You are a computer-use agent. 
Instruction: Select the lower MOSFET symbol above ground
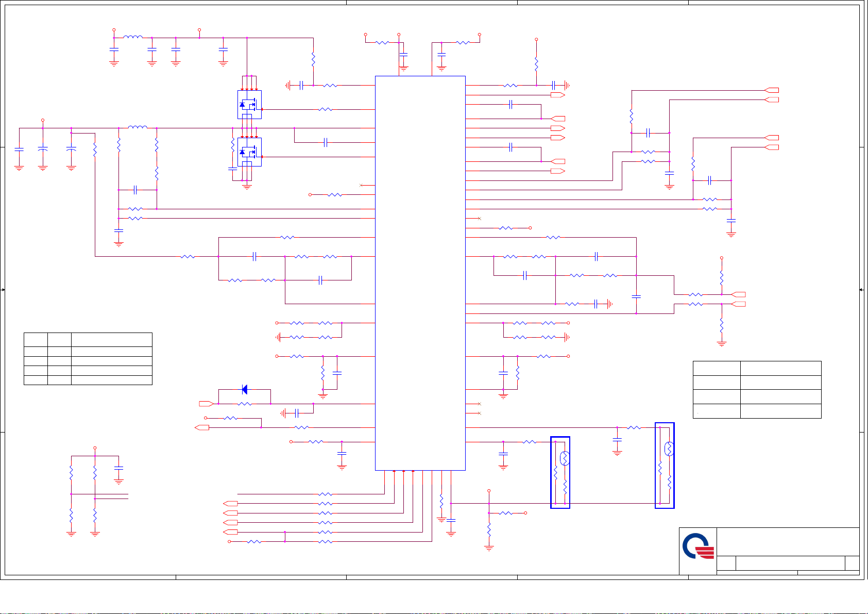(x=249, y=152)
